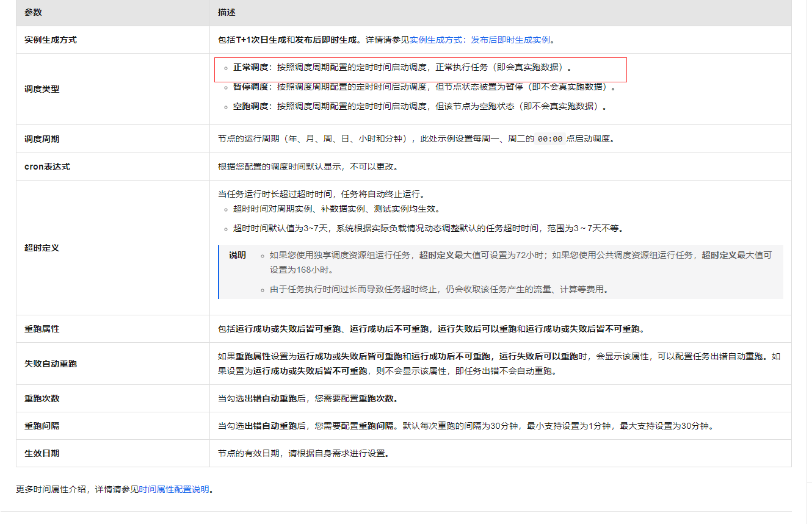
Task: Click the 00:00 code text
Action: [x=549, y=139]
